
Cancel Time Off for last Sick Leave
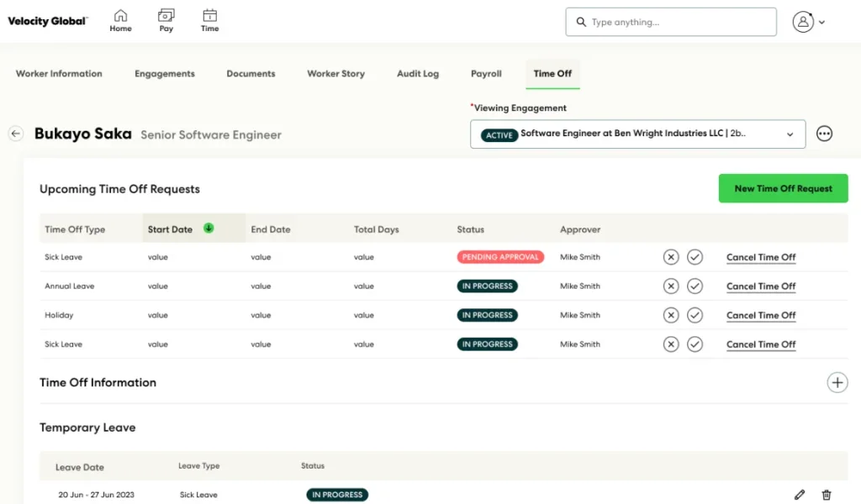[760, 344]
